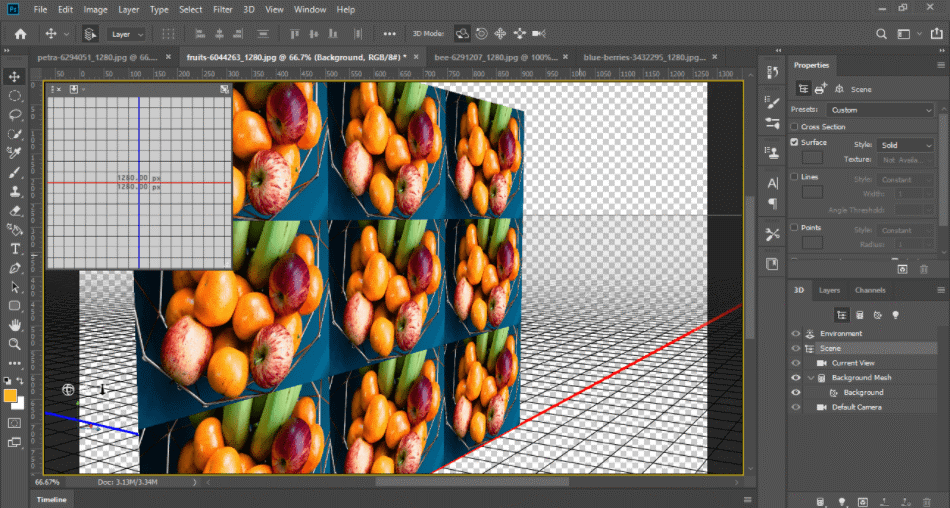
Task: Enable the Points checkbox
Action: [x=794, y=228]
